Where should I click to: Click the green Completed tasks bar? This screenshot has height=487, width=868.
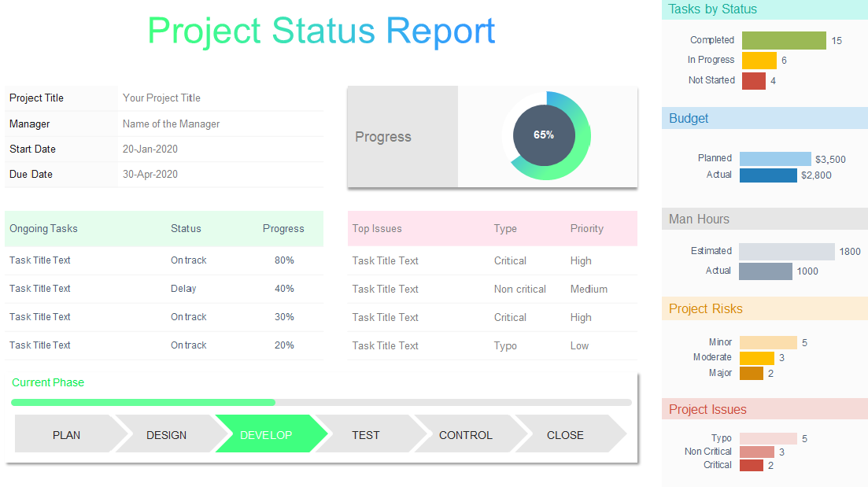click(784, 40)
